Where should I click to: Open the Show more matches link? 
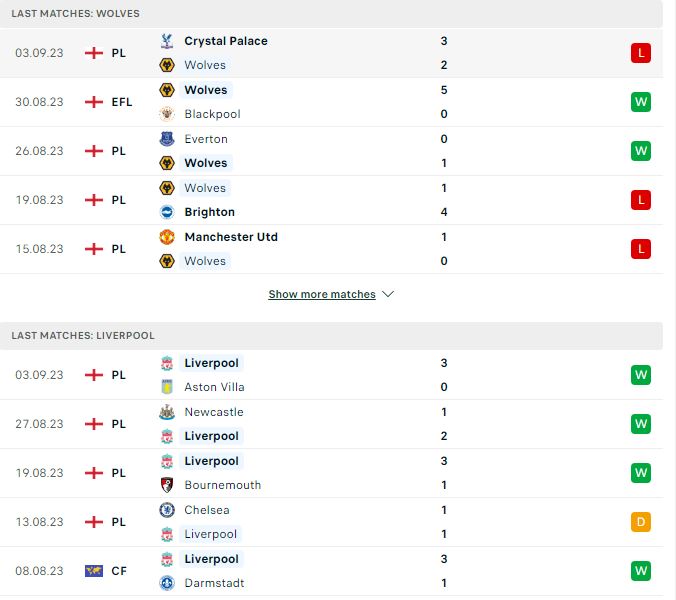322,294
